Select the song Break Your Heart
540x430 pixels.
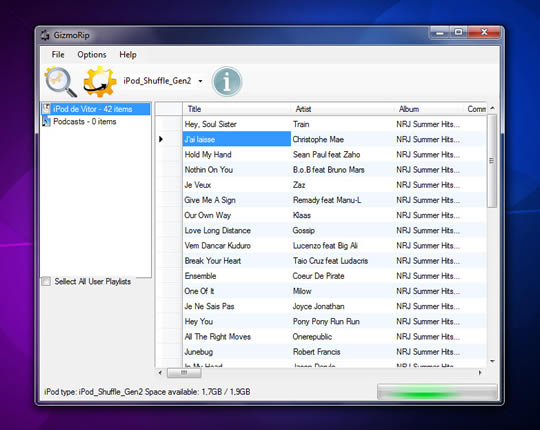tap(236, 261)
